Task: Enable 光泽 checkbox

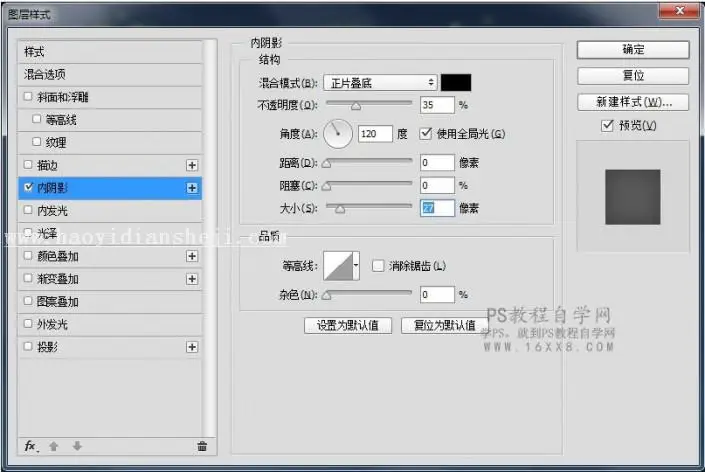Action: tap(28, 232)
